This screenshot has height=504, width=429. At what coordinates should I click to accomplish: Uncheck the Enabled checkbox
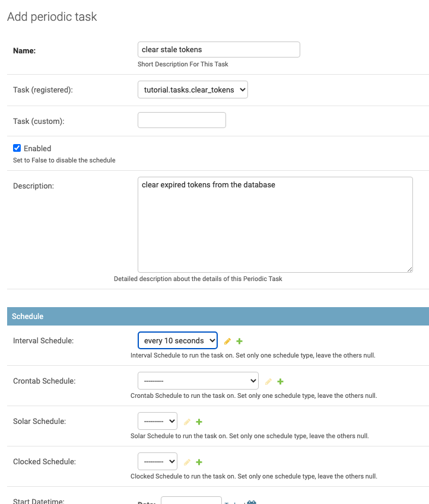click(x=17, y=148)
